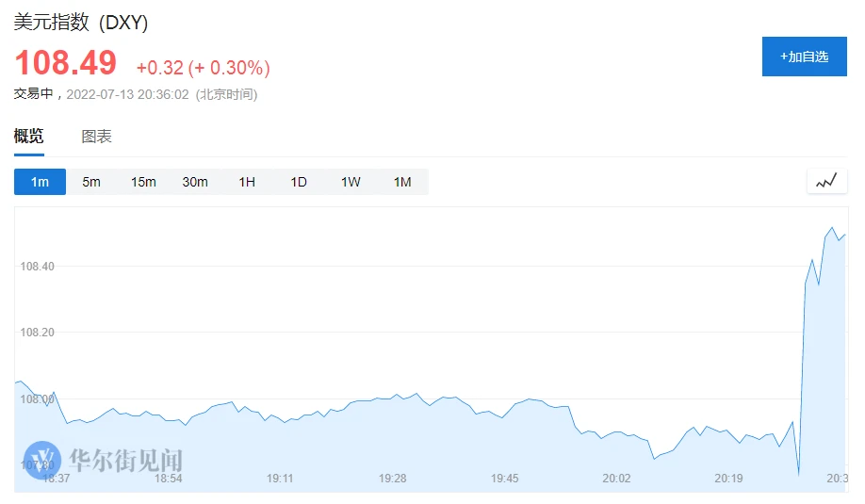
Task: Switch to the 1M period
Action: [402, 182]
